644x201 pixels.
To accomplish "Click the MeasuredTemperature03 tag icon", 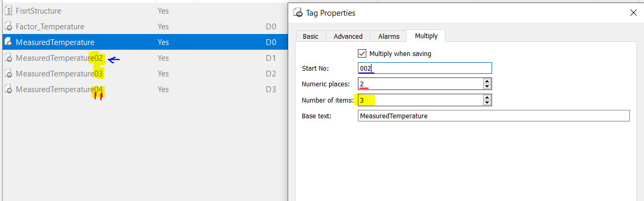I will coord(8,74).
